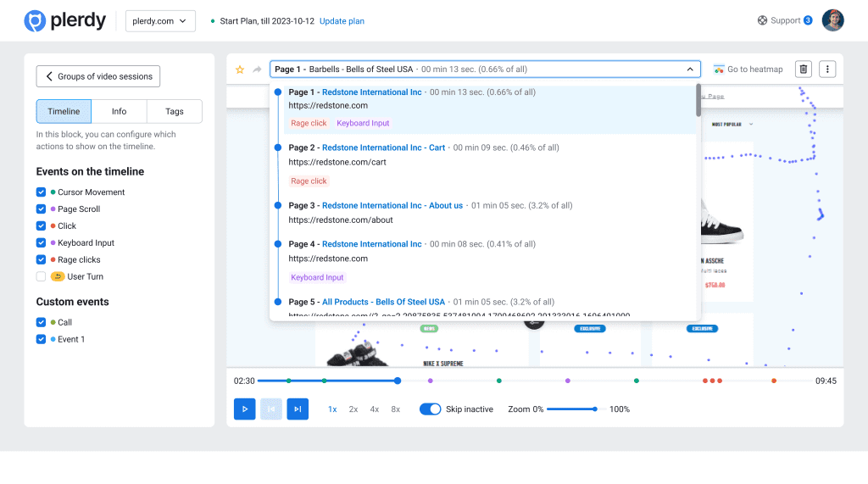
Task: Uncheck Click event checkbox
Action: pyautogui.click(x=41, y=226)
